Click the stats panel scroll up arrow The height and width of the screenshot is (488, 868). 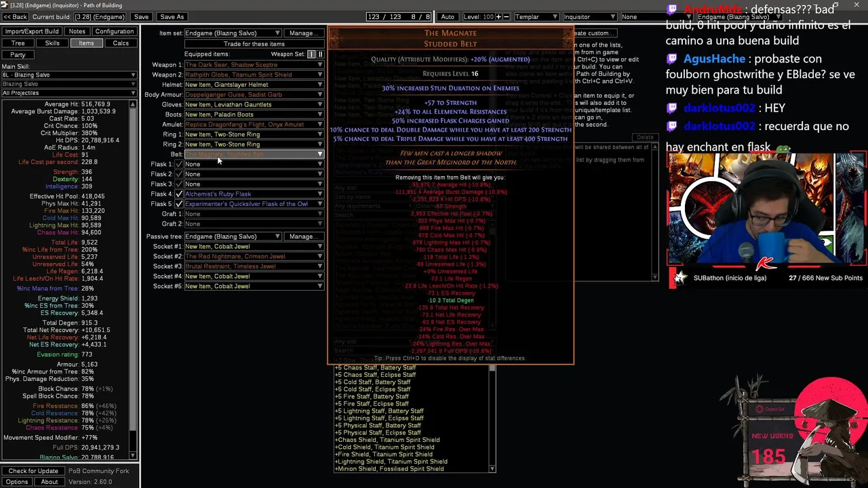click(133, 104)
